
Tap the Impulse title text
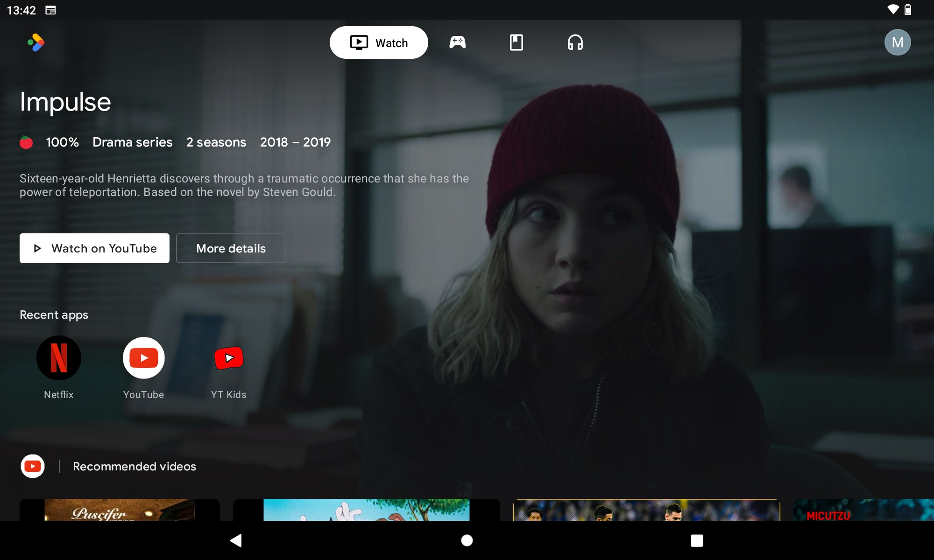(x=65, y=102)
